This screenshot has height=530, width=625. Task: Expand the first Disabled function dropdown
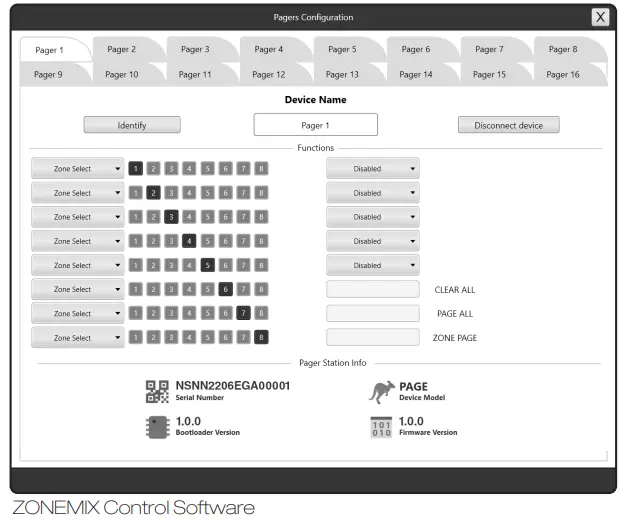(x=372, y=169)
